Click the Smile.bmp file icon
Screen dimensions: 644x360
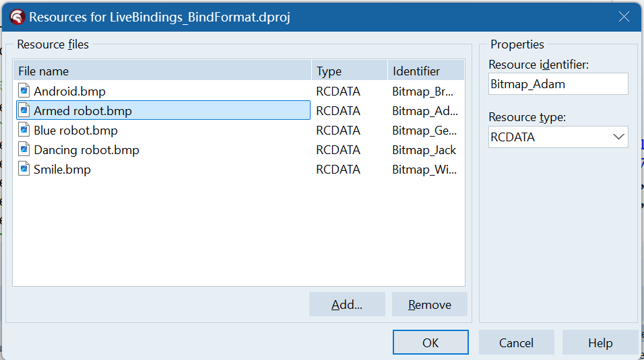click(24, 169)
